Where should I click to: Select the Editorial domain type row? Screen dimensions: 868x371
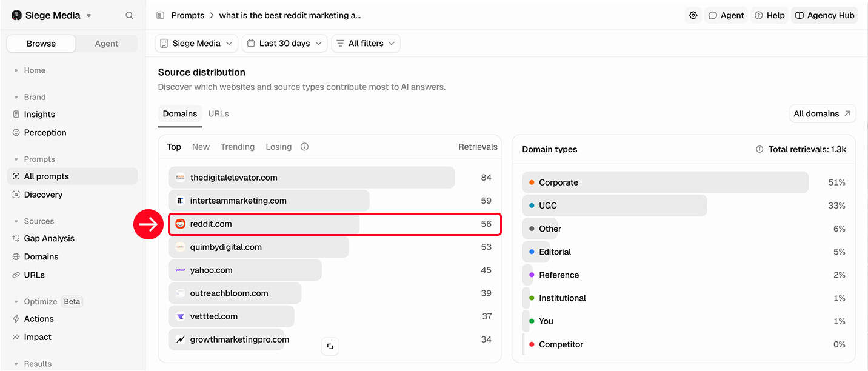pos(684,252)
